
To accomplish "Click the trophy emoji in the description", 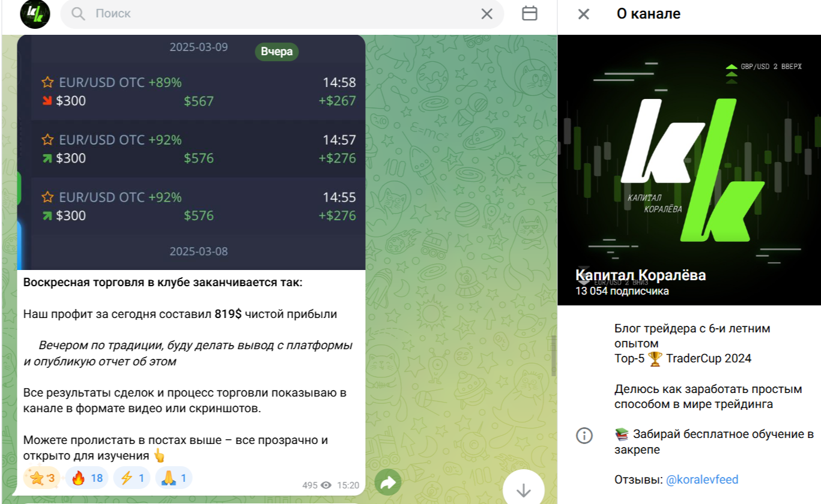I will (x=655, y=359).
